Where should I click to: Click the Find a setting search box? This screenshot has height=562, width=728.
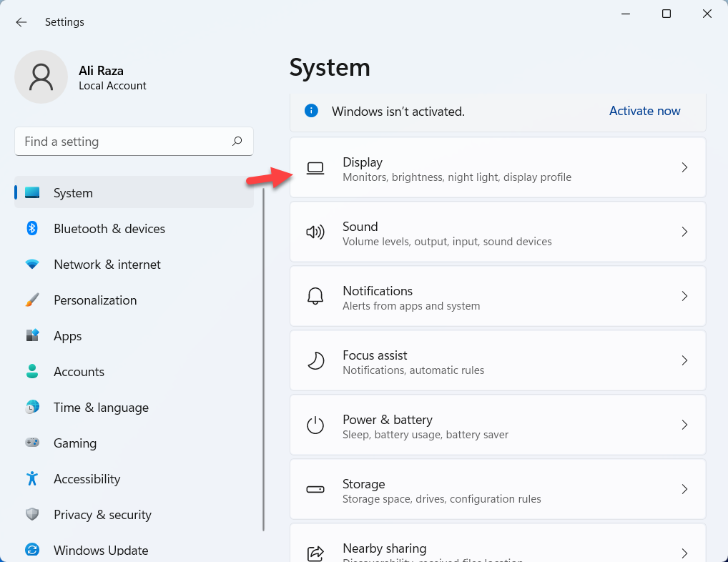point(122,142)
